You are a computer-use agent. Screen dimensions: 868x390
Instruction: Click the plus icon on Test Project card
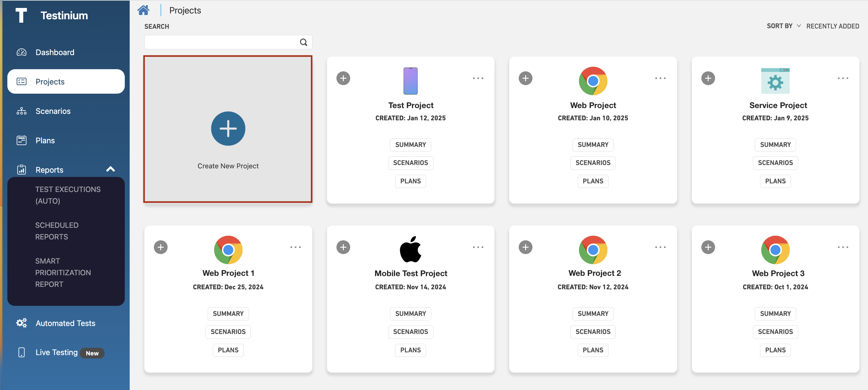[343, 78]
